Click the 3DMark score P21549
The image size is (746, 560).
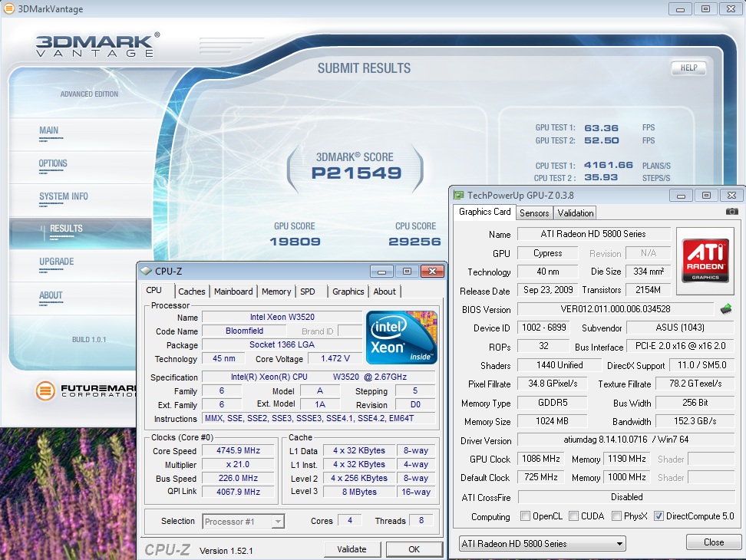(x=356, y=173)
